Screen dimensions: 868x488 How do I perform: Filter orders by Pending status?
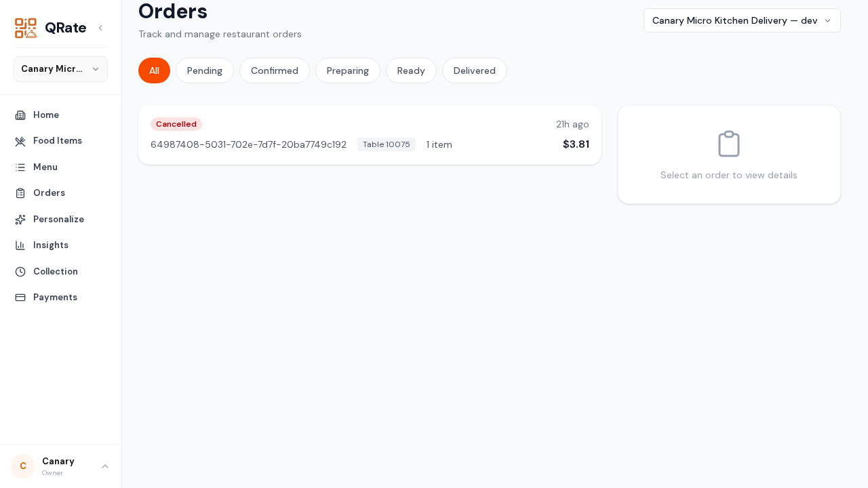pyautogui.click(x=205, y=70)
